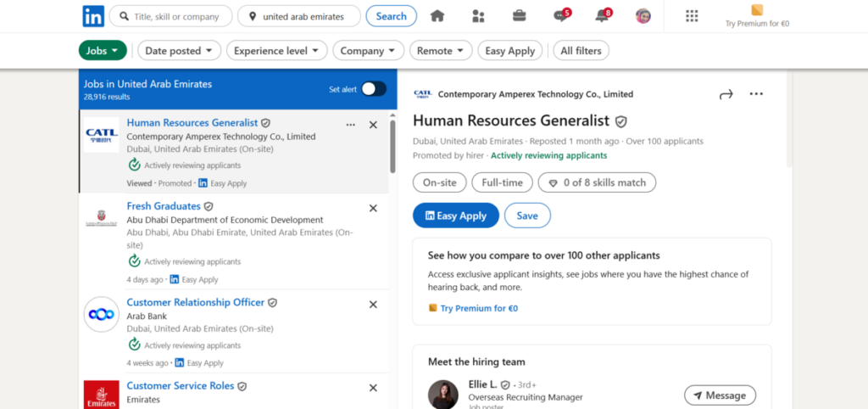Screen dimensions: 868x409
Task: Open the LinkedIn Home icon
Action: [x=437, y=16]
